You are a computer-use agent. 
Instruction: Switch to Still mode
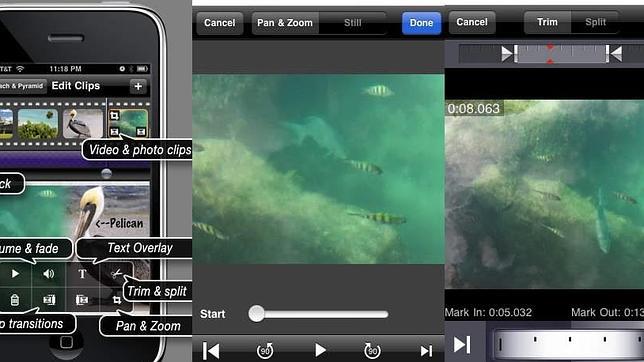coord(352,23)
